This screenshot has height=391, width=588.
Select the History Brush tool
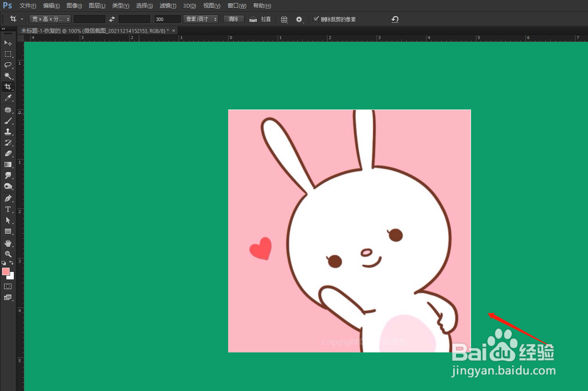click(8, 143)
